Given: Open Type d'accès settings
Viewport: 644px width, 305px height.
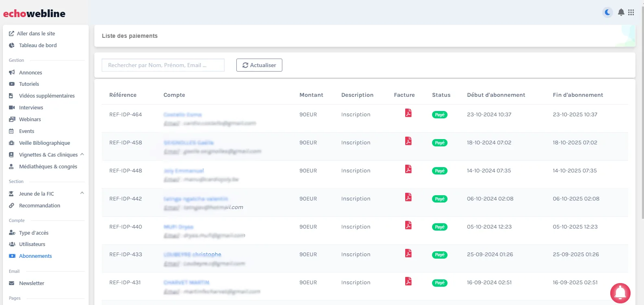Looking at the screenshot, I should (x=29, y=233).
